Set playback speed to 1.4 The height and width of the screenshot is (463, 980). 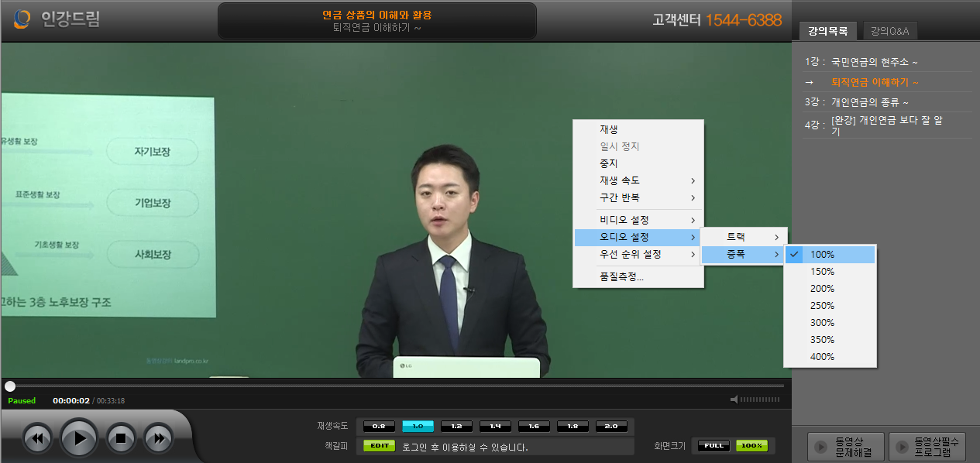[x=495, y=426]
